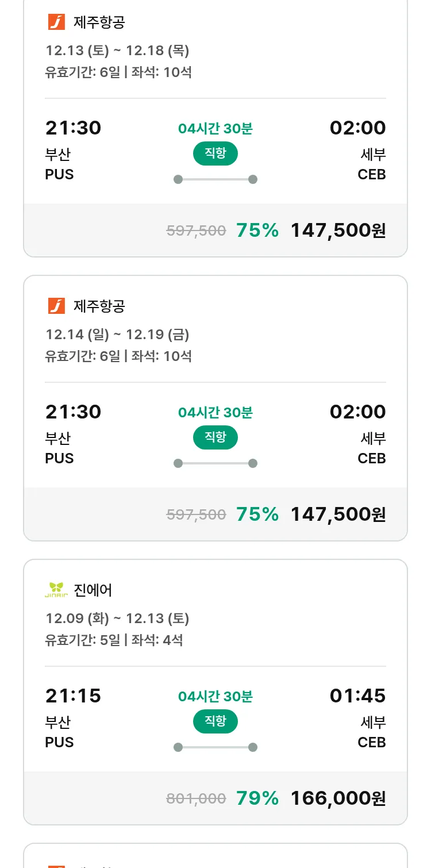Click the 79% discount label
Screen dimensions: 431x868
click(x=257, y=798)
